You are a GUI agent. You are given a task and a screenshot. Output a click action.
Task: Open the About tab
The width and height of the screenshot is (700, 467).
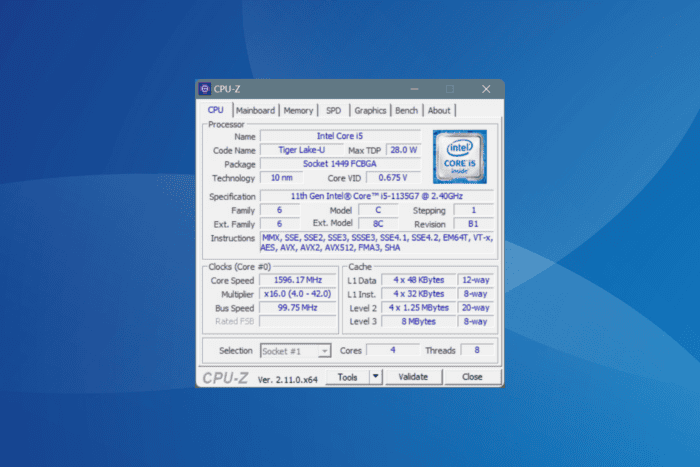[x=439, y=110]
